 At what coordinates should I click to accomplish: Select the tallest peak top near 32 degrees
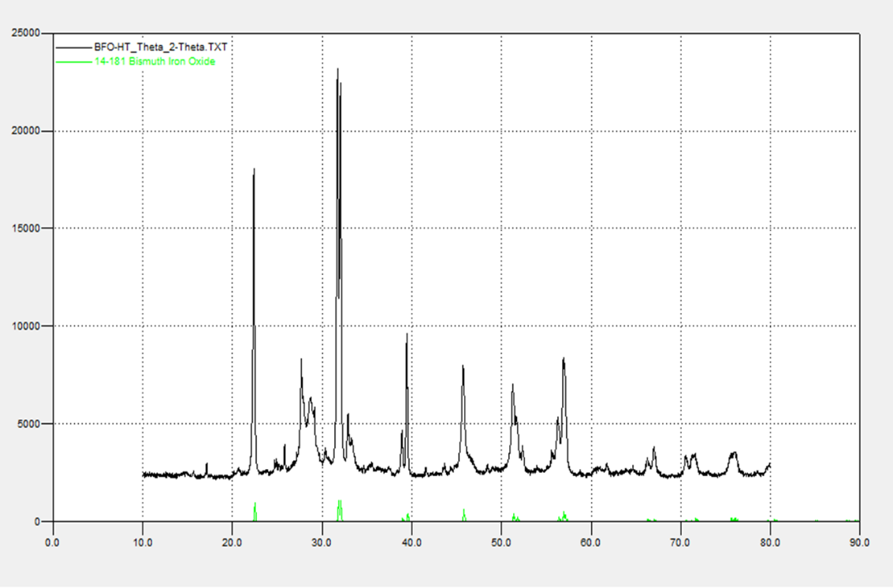(337, 70)
